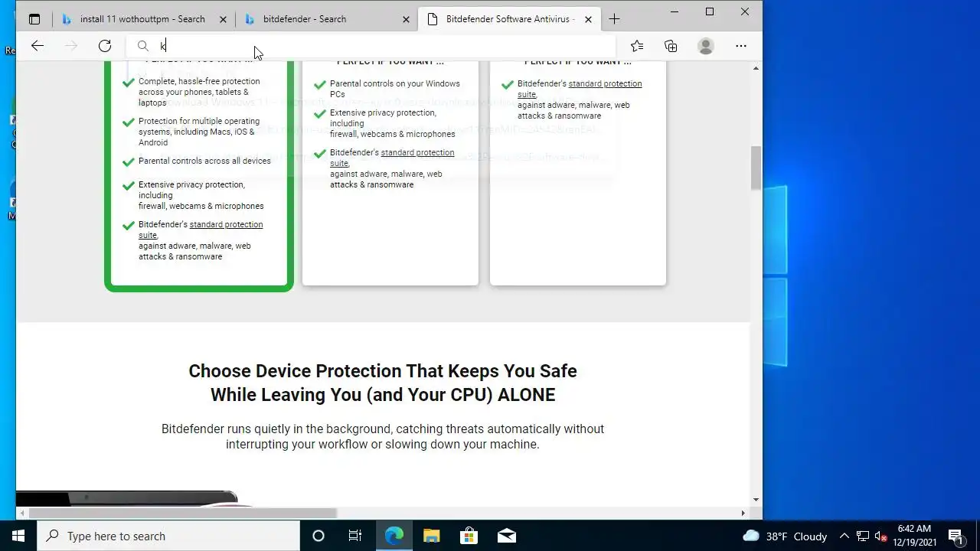Image resolution: width=980 pixels, height=551 pixels.
Task: Click the scroll down arrow of page scrollbar
Action: point(756,500)
